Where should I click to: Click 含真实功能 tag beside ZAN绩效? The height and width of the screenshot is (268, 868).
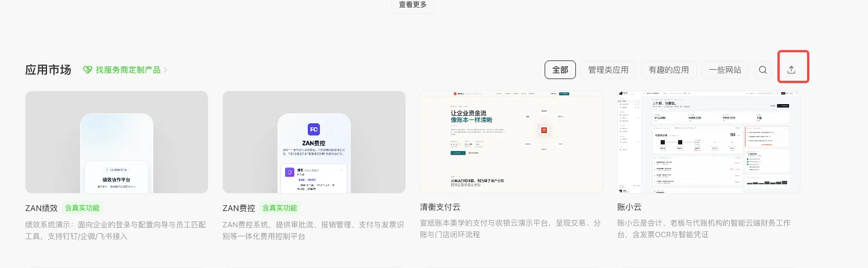click(x=82, y=208)
